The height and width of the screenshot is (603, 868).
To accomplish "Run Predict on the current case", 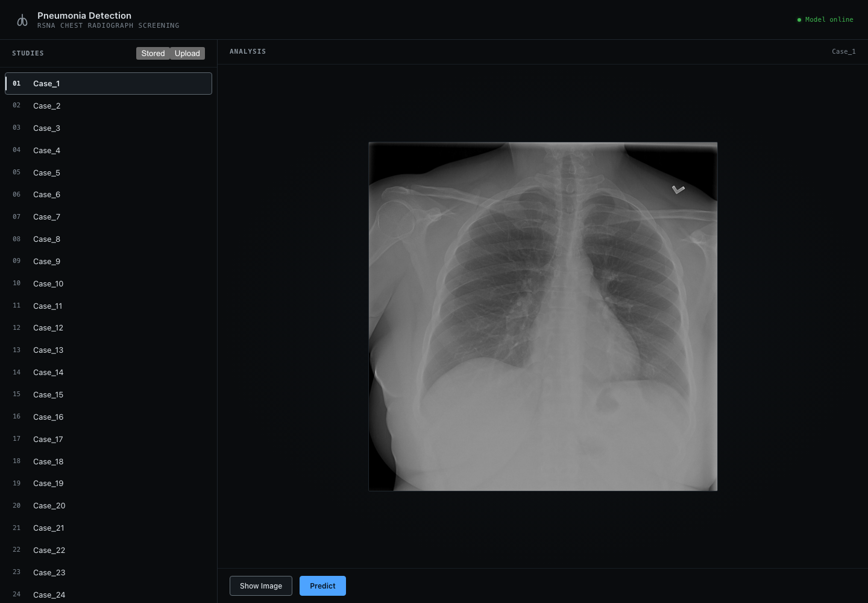I will (322, 586).
